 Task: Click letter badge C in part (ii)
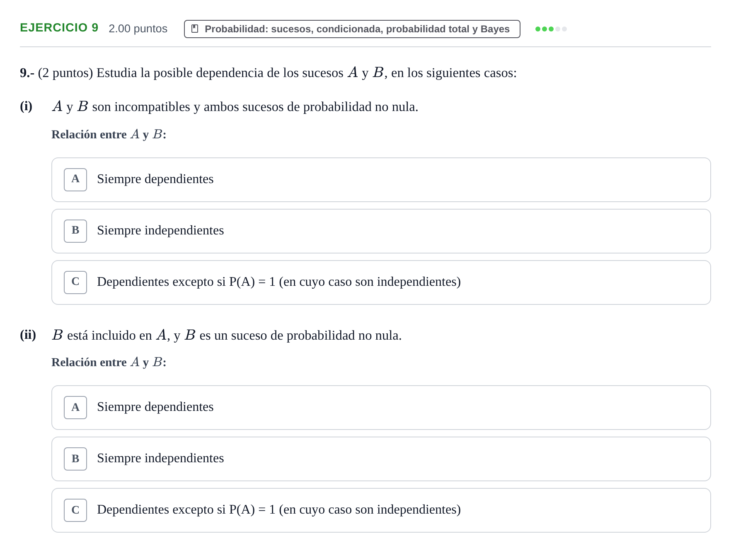click(75, 510)
